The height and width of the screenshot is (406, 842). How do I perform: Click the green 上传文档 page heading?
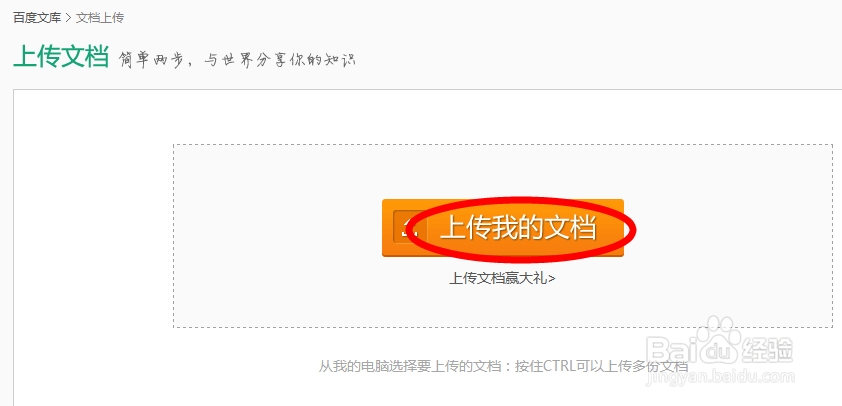click(x=61, y=57)
